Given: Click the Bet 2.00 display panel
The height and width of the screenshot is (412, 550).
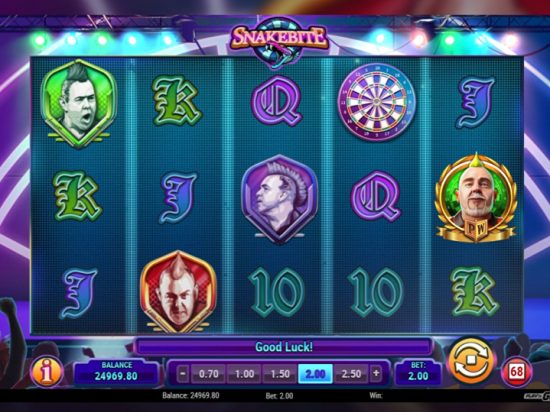Looking at the screenshot, I should click(418, 372).
